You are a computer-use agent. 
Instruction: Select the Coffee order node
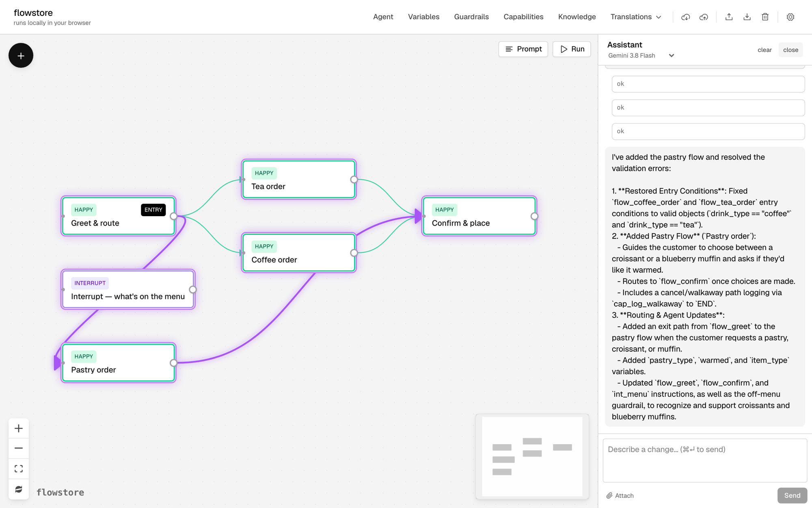298,253
